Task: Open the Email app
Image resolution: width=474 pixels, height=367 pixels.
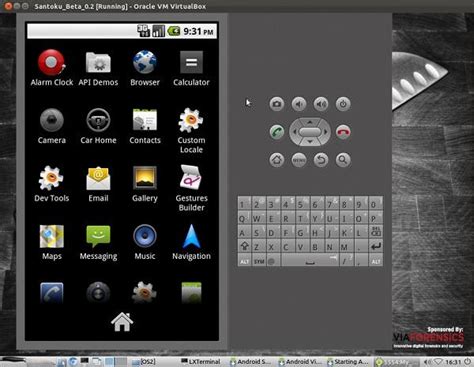Action: [x=98, y=184]
